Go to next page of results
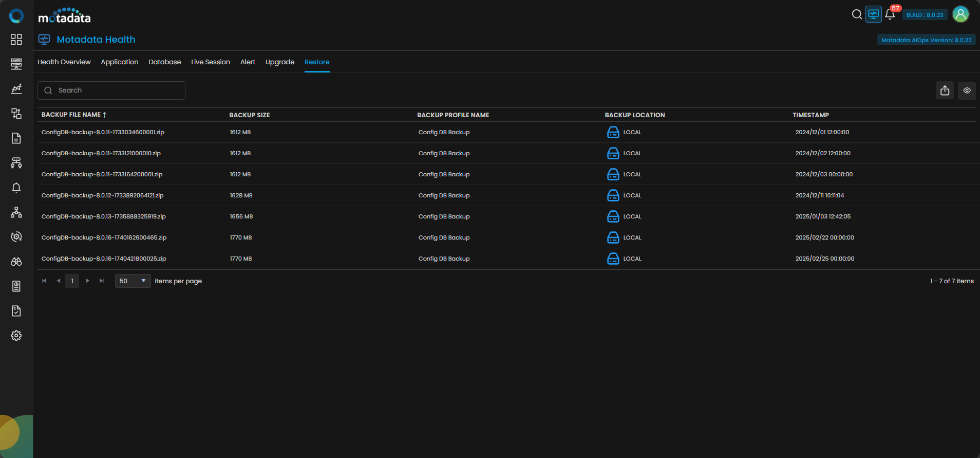This screenshot has width=980, height=458. pos(88,281)
